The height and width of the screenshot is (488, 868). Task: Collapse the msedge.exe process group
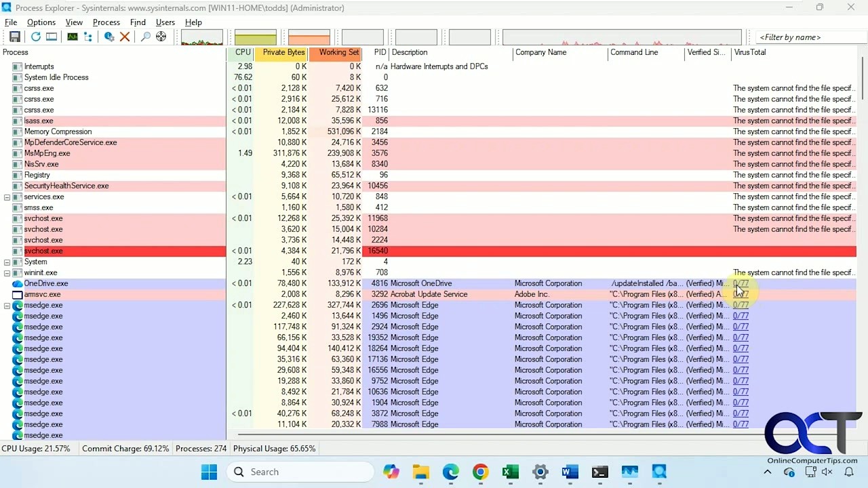pyautogui.click(x=6, y=305)
